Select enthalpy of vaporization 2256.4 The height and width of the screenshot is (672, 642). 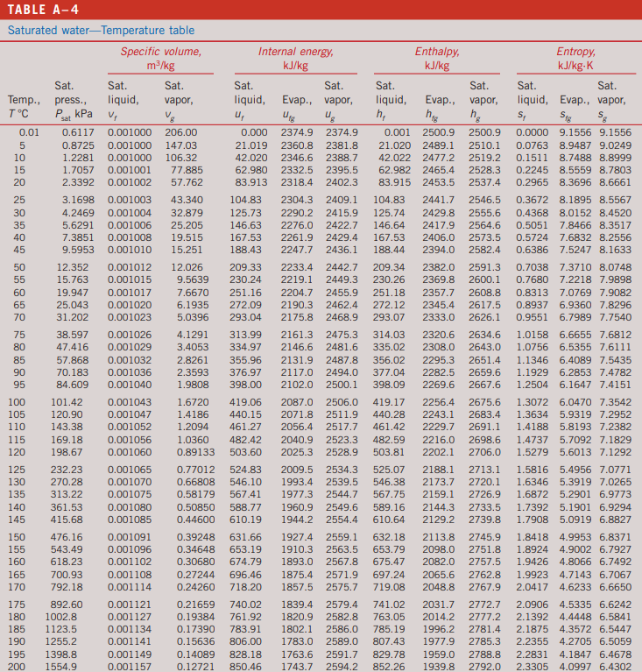click(439, 402)
